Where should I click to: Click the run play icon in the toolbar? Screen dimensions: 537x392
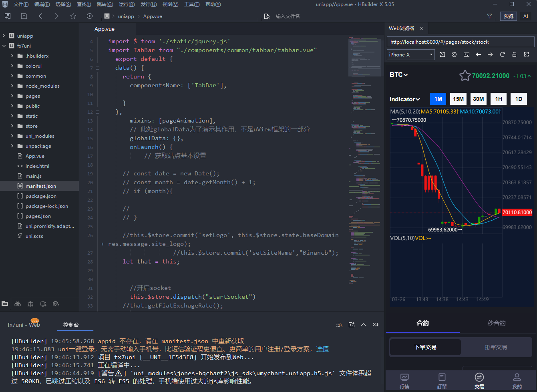point(90,16)
